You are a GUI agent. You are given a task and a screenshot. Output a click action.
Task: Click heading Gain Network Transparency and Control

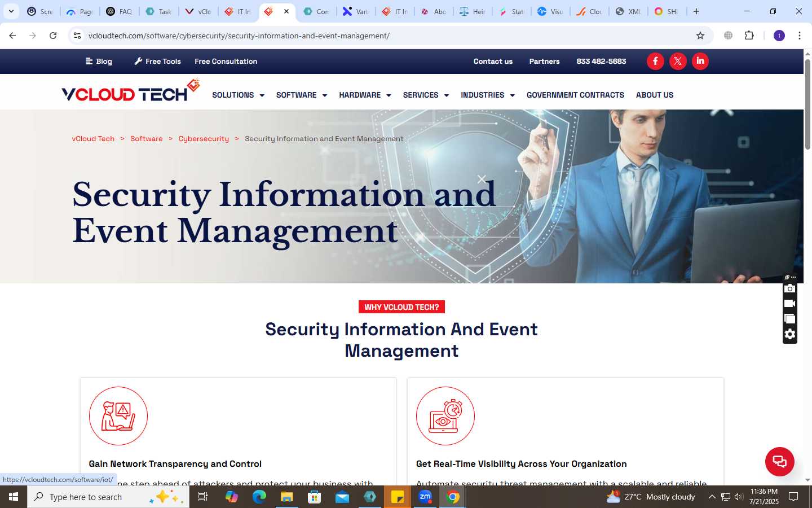[175, 463]
